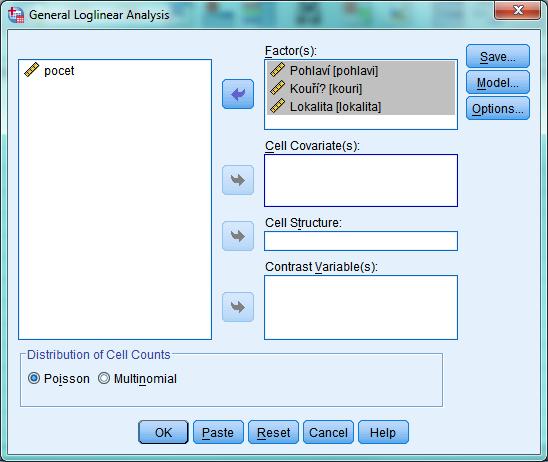The image size is (548, 462).
Task: Open Help for loglinear analysis
Action: pyautogui.click(x=383, y=432)
